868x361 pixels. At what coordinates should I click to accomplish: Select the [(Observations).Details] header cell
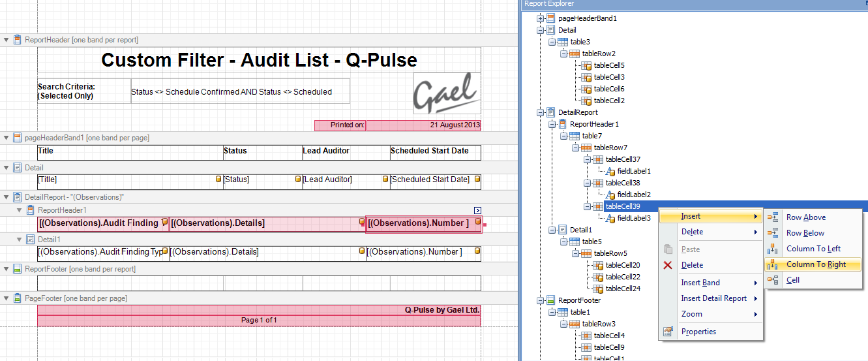tap(267, 224)
